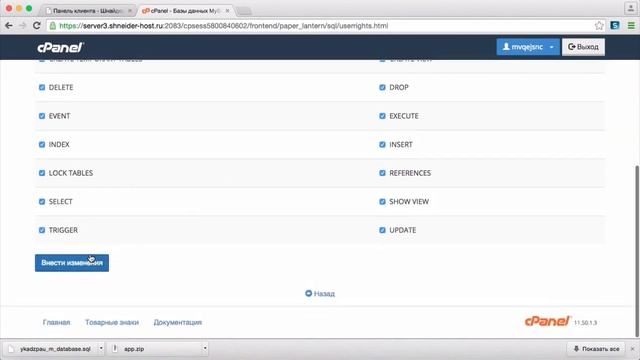This screenshot has height=360, width=640.
Task: Uncheck the DROP privilege
Action: [382, 87]
